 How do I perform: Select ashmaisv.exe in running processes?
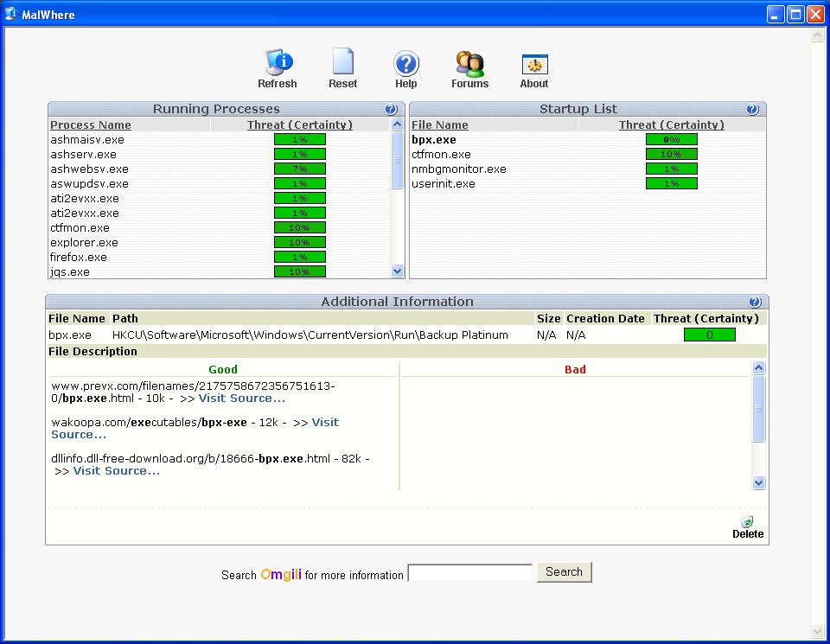pos(87,140)
